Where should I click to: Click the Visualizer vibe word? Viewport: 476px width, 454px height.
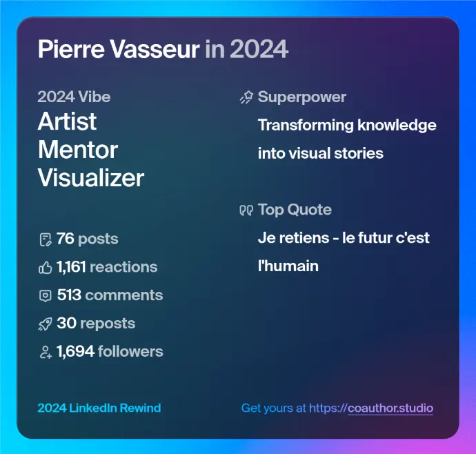pos(90,178)
